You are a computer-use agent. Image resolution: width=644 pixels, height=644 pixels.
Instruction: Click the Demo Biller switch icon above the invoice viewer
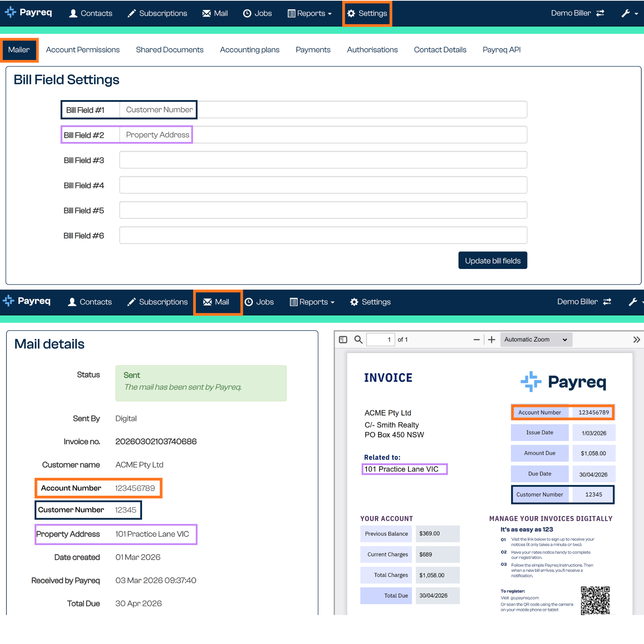tap(607, 302)
